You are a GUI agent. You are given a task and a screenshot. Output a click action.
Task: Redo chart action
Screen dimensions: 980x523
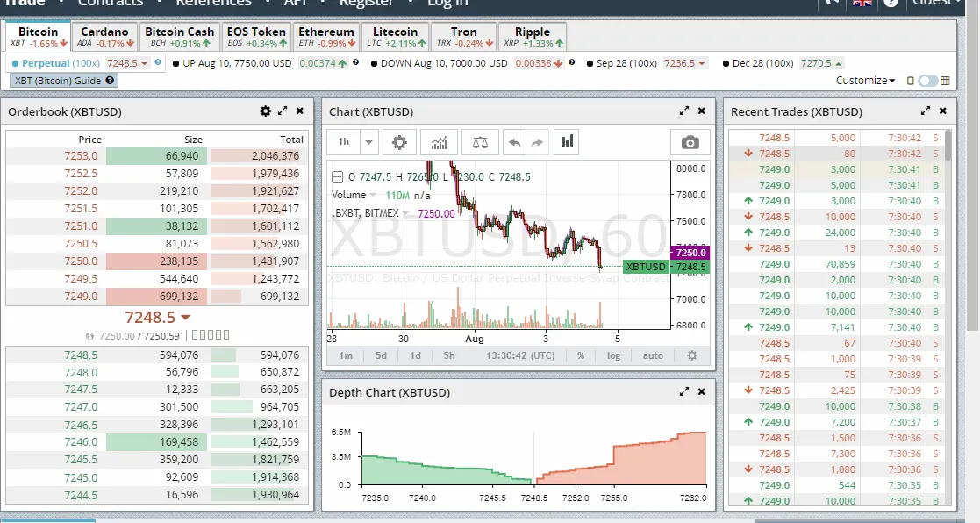pyautogui.click(x=537, y=142)
